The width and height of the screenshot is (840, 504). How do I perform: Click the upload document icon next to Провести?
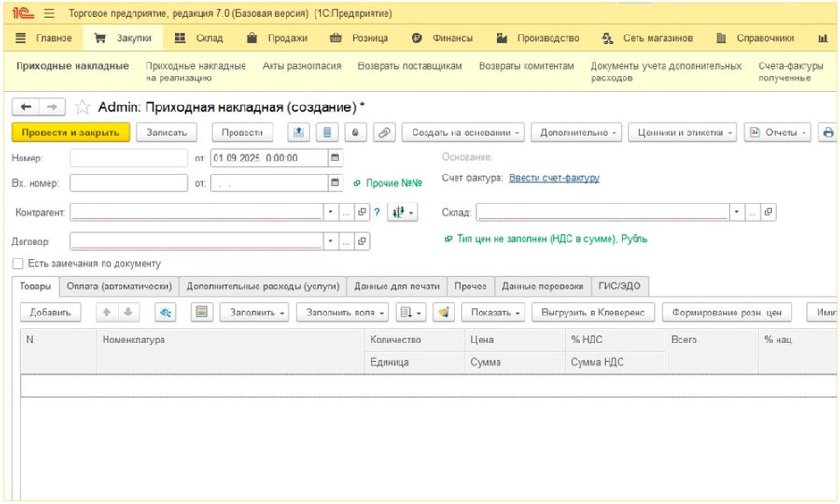click(299, 133)
